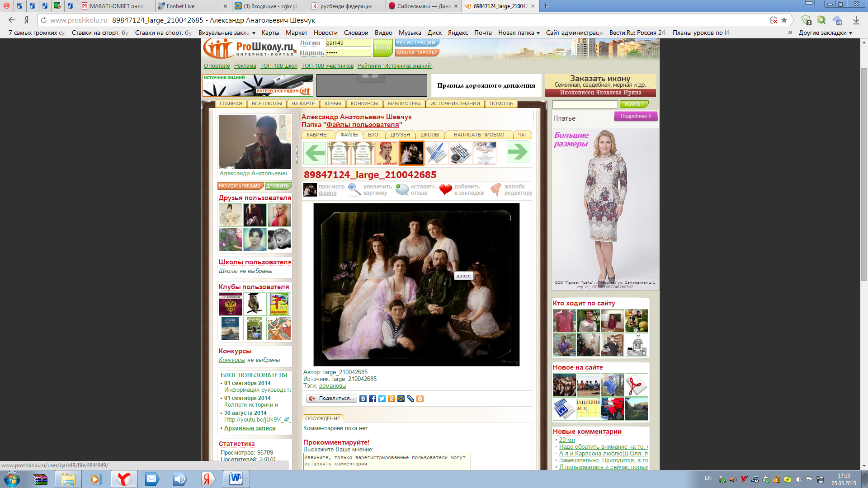Click the login field containing 'qark49'
868x488 pixels.
tap(348, 43)
